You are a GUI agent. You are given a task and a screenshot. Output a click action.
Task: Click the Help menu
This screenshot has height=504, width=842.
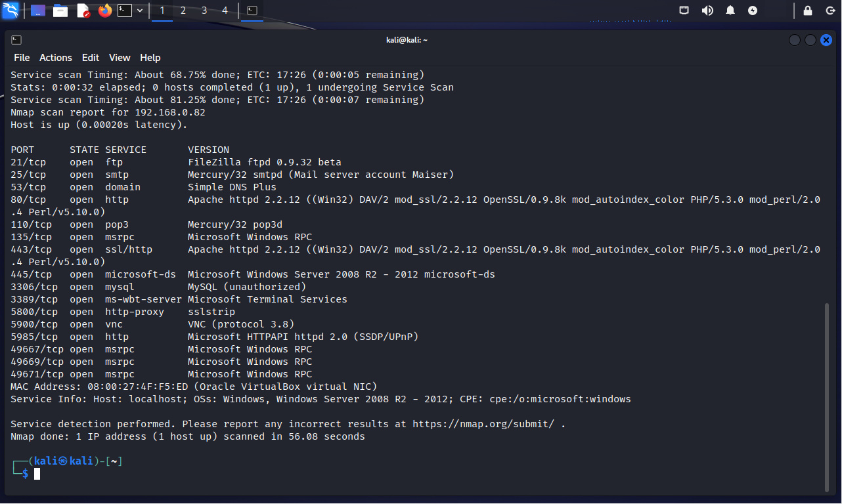(150, 58)
